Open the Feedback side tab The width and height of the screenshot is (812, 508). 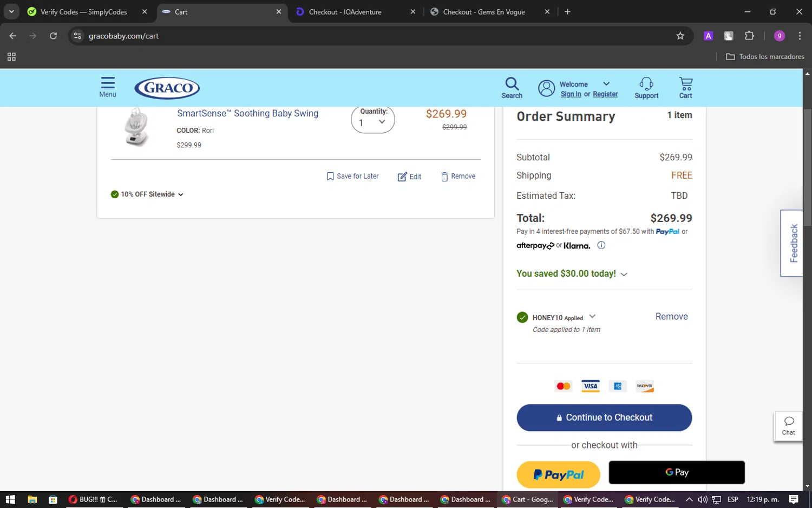[x=792, y=243]
